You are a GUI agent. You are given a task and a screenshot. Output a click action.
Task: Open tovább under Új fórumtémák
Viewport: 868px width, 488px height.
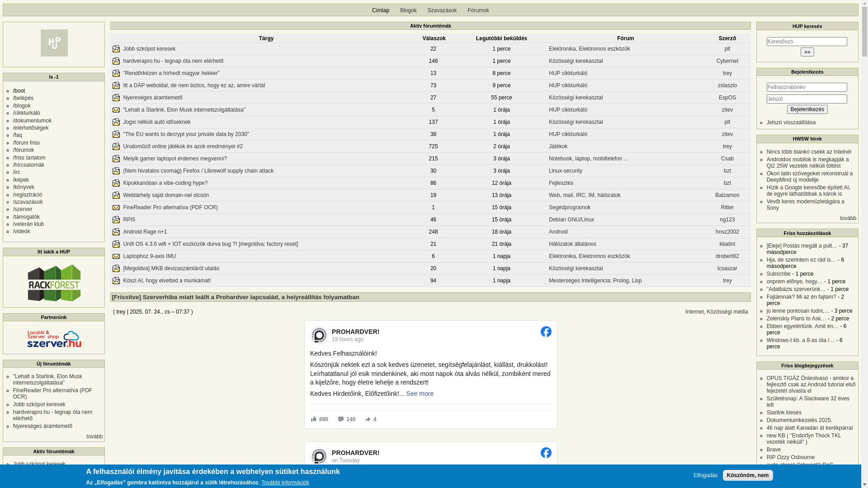[94, 436]
